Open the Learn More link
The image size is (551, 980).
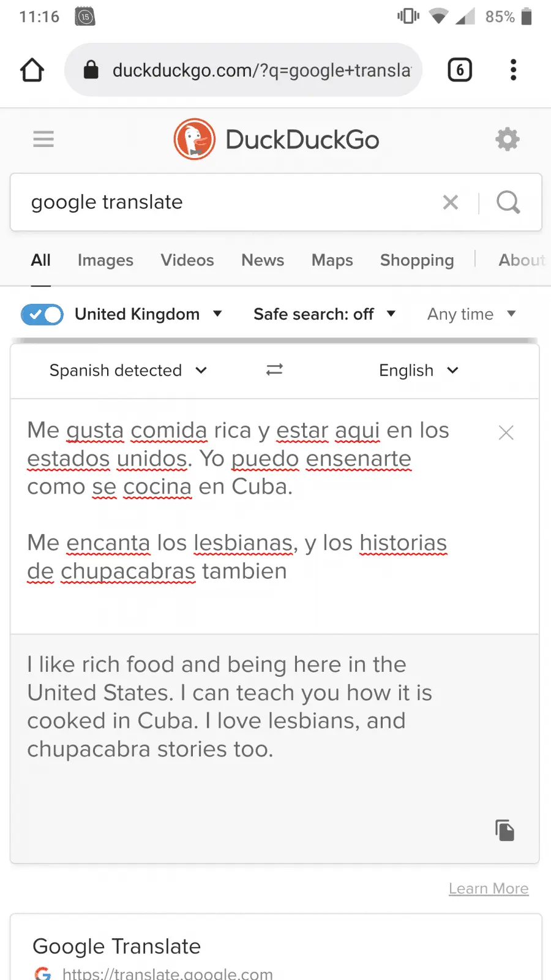pyautogui.click(x=489, y=889)
